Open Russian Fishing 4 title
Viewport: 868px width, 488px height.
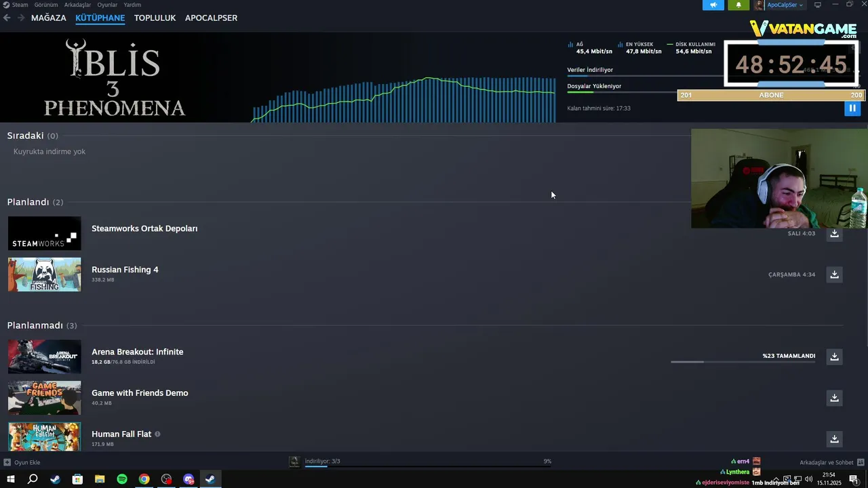125,270
